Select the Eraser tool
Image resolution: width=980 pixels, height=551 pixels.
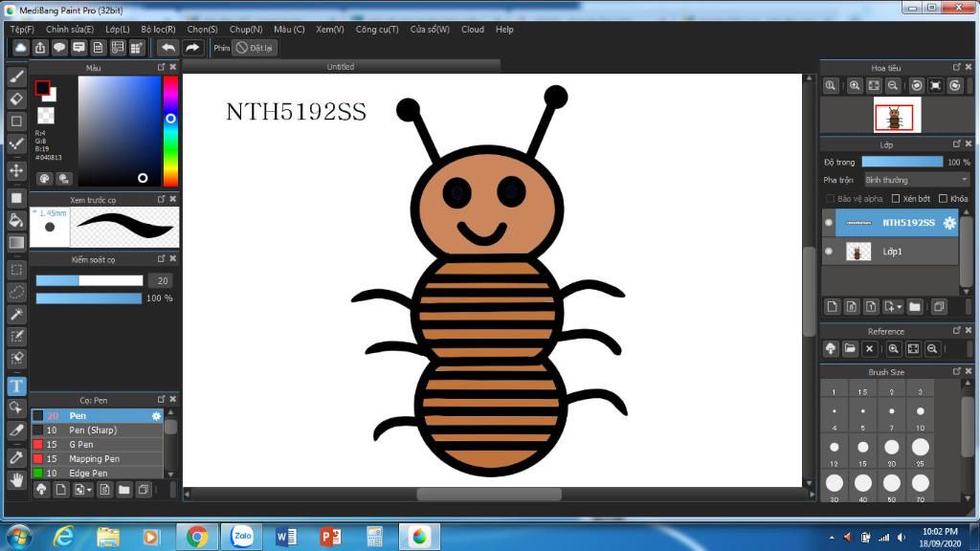click(17, 99)
